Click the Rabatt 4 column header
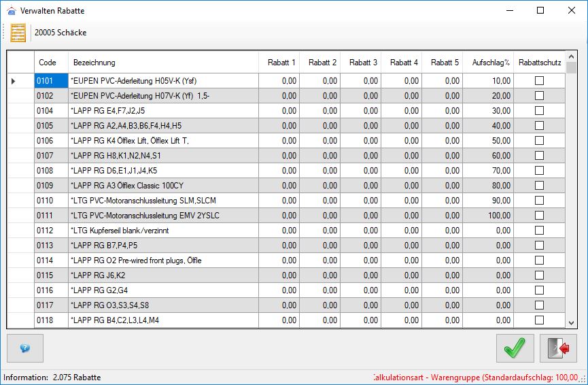The height and width of the screenshot is (385, 588). (x=402, y=63)
